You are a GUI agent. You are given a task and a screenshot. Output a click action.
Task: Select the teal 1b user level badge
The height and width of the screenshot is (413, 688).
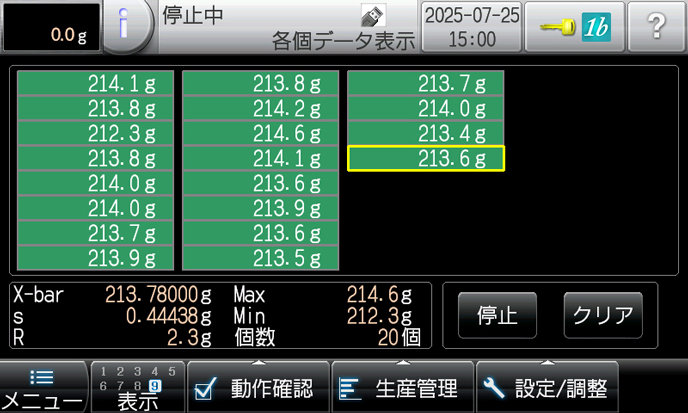[x=596, y=27]
